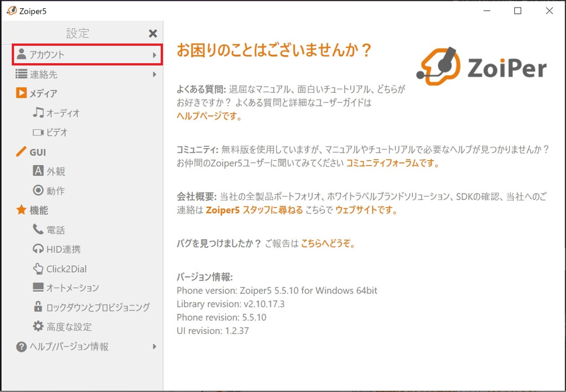
Task: Click the 会社概要 label
Action: click(x=197, y=197)
